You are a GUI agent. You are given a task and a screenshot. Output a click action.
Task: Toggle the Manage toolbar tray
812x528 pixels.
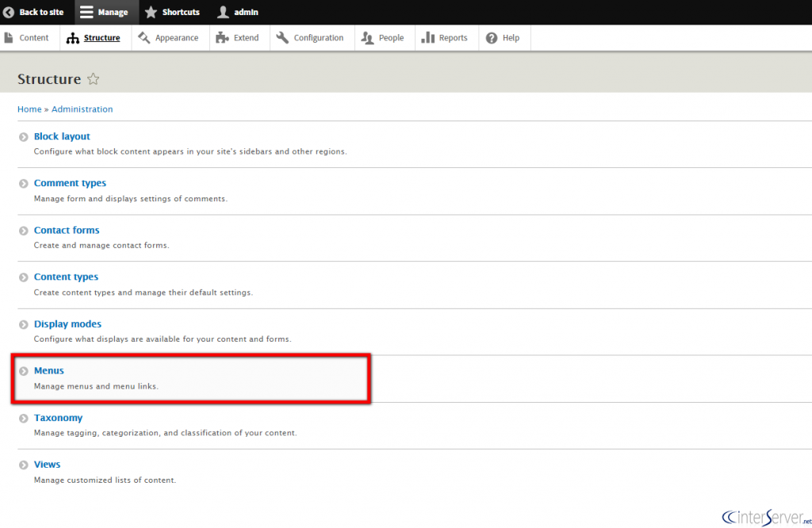(x=107, y=12)
